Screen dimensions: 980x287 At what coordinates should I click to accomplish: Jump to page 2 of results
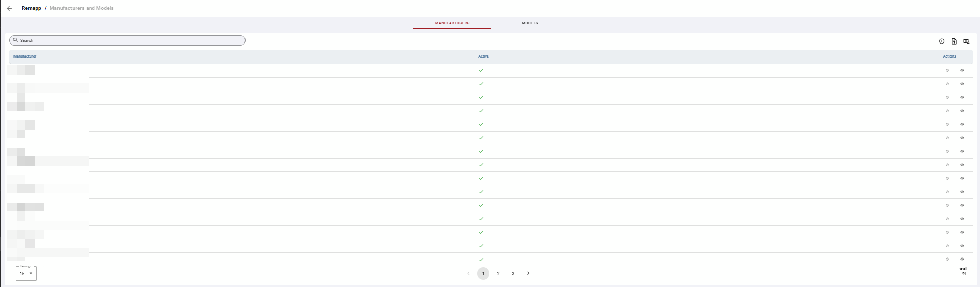tap(498, 274)
